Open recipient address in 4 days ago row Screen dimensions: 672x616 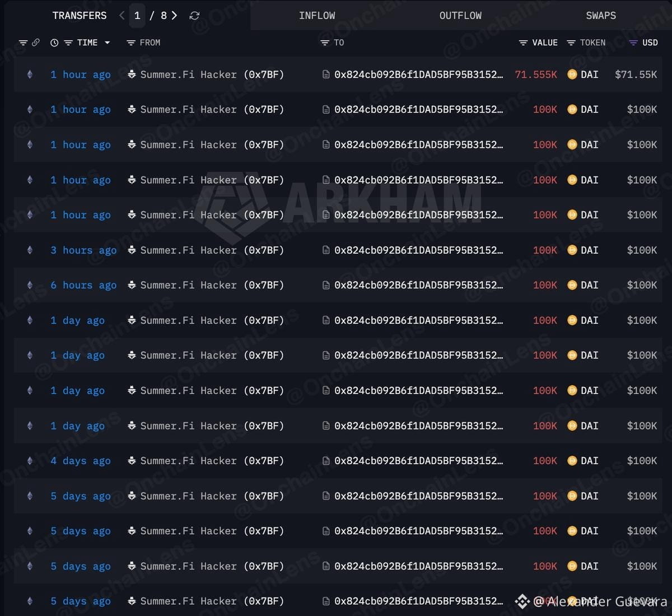click(419, 461)
